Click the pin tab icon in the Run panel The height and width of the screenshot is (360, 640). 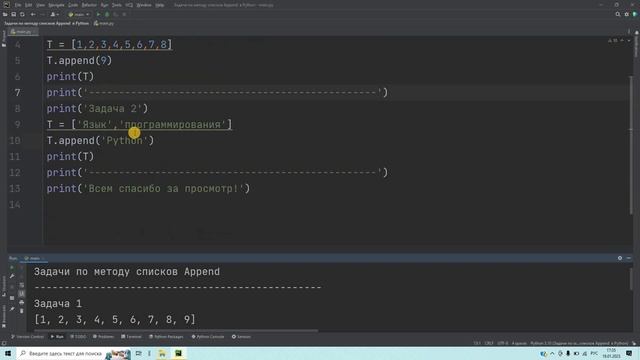click(12, 309)
